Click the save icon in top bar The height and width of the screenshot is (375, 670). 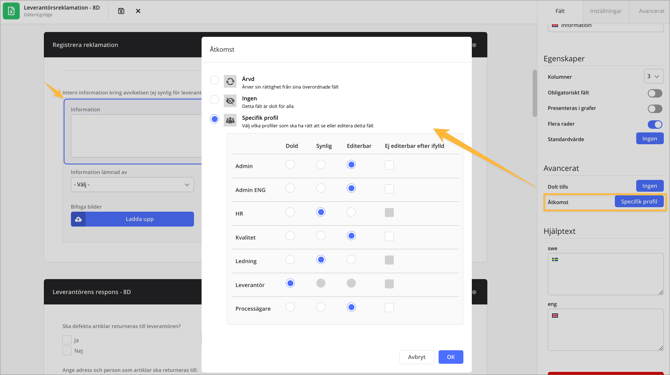[121, 11]
